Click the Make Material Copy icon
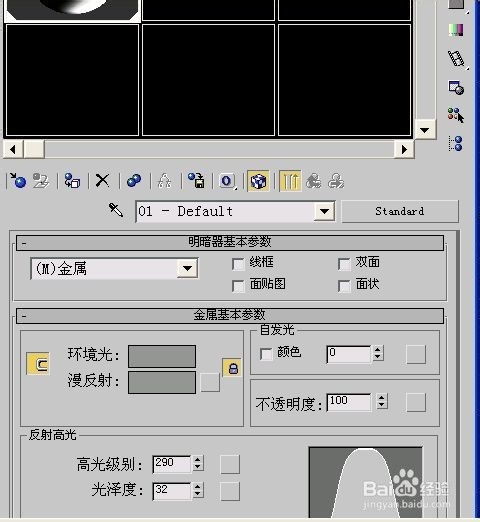 click(x=134, y=181)
